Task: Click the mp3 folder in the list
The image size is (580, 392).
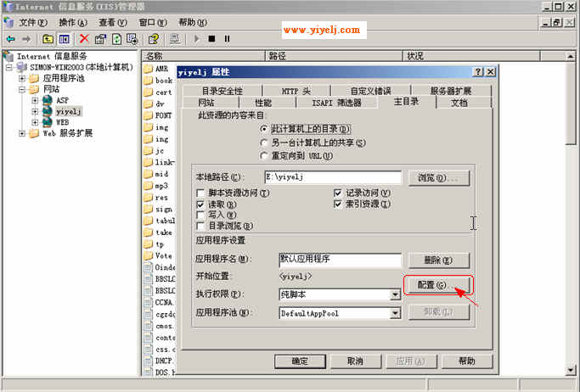Action: coord(161,186)
